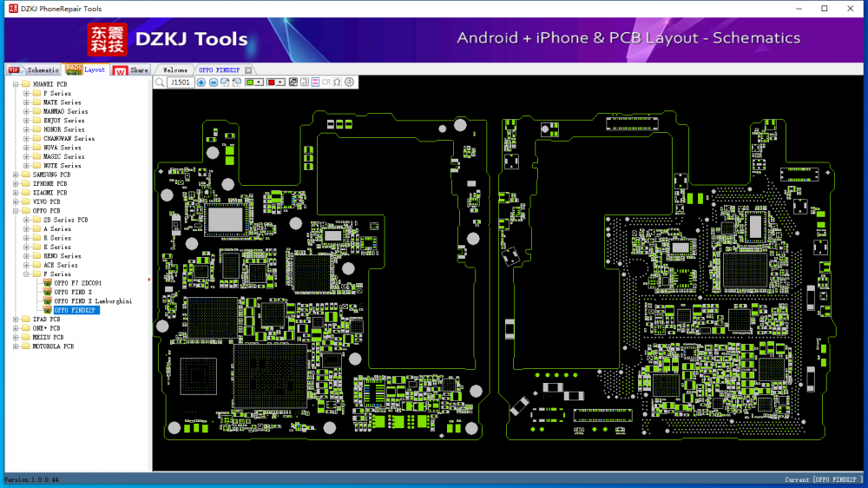Expand the XIAOMI PCB node
Screen dimensions: 868x488
[16, 193]
